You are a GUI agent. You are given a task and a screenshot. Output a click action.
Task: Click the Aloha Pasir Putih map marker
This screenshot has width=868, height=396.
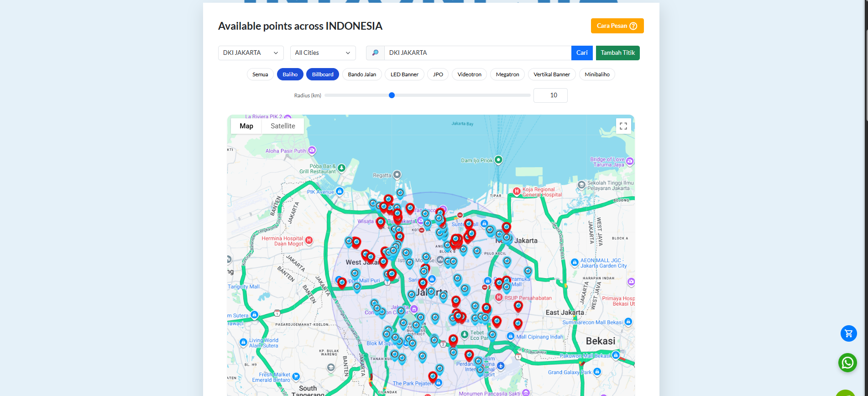coord(312,150)
